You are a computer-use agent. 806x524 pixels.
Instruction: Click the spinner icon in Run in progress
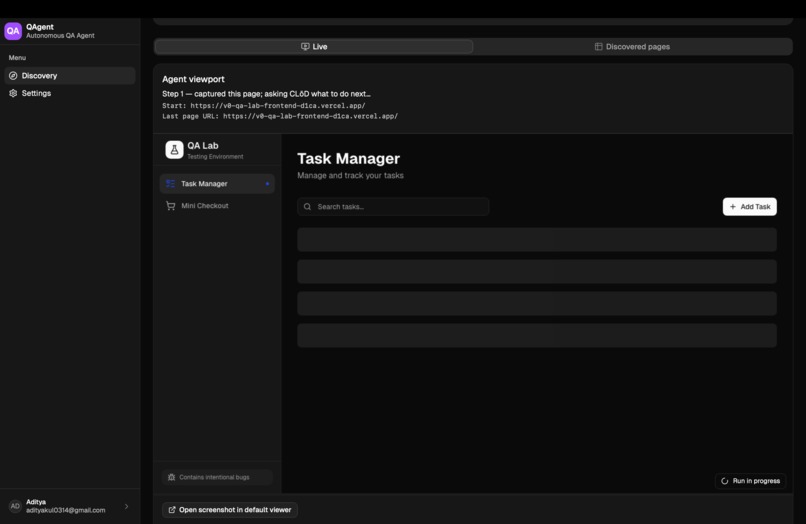point(725,481)
